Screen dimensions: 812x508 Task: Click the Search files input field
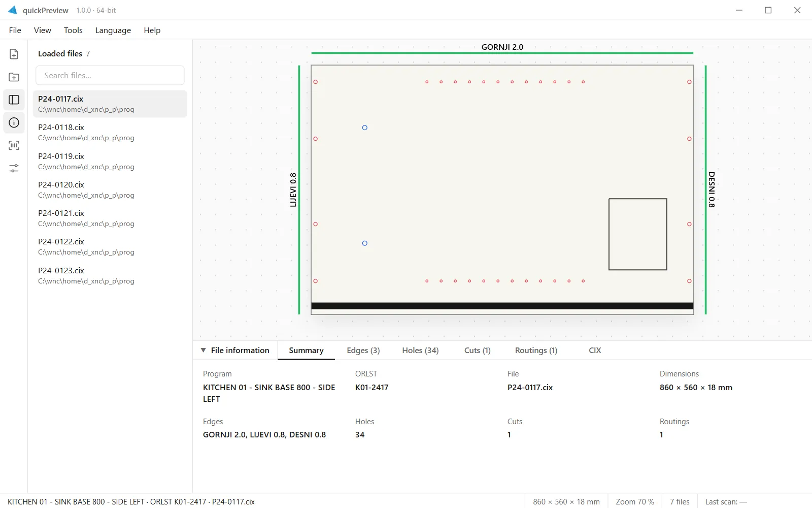110,75
